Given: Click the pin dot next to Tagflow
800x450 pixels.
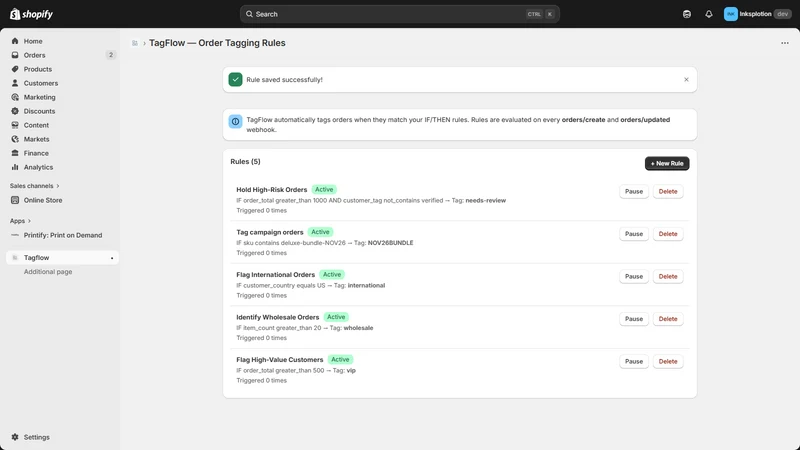Looking at the screenshot, I should tap(112, 258).
